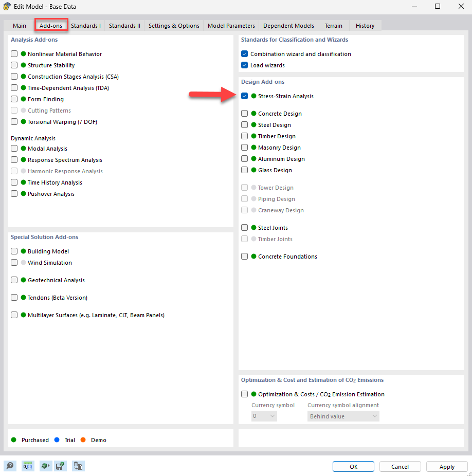Viewport: 472px width, 476px height.
Task: Check the Aluminum Design box
Action: point(245,159)
